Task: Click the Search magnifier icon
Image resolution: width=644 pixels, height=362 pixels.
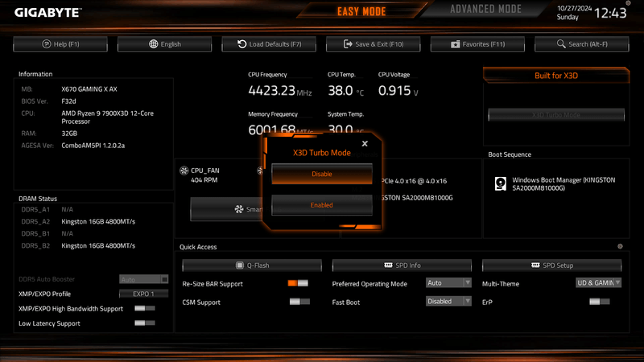Action: (x=561, y=43)
